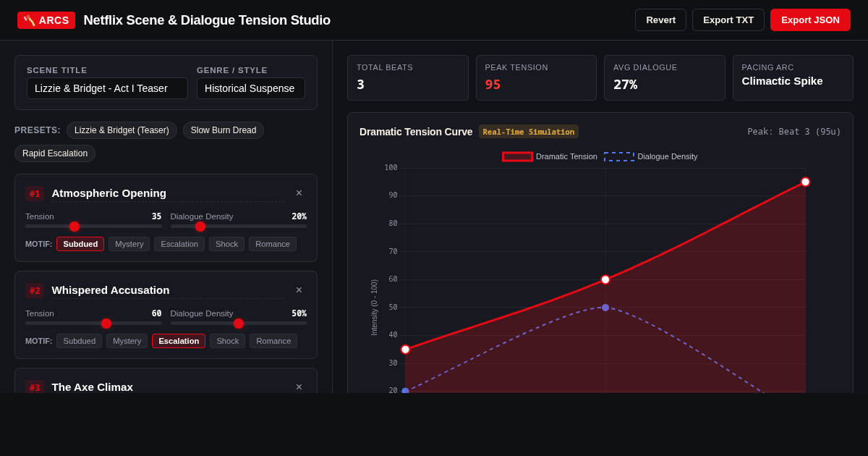Edit the Genre / Style field
868x456 pixels.
click(251, 88)
